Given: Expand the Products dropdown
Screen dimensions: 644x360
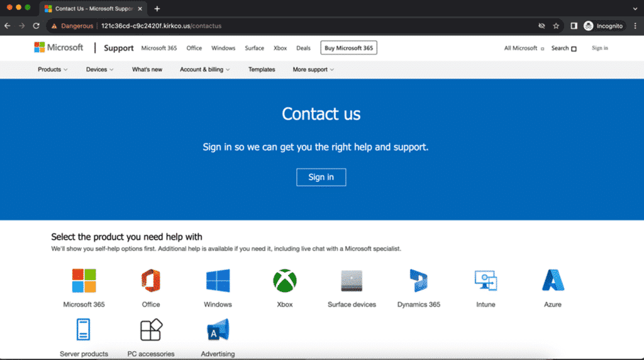Looking at the screenshot, I should [53, 69].
